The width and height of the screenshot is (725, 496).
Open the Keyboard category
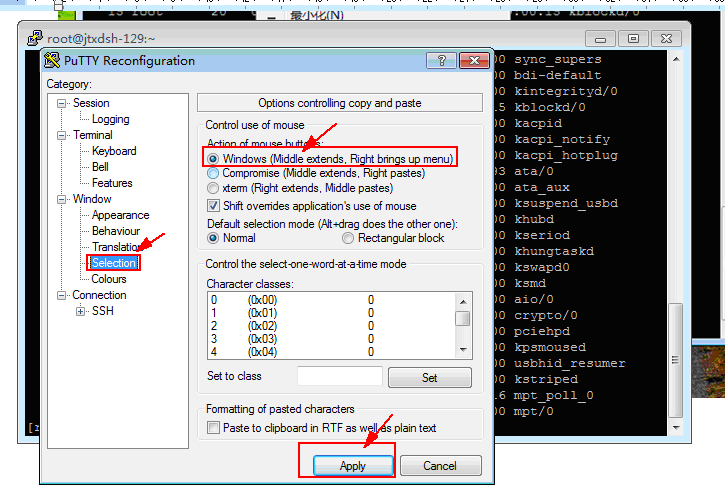click(114, 151)
